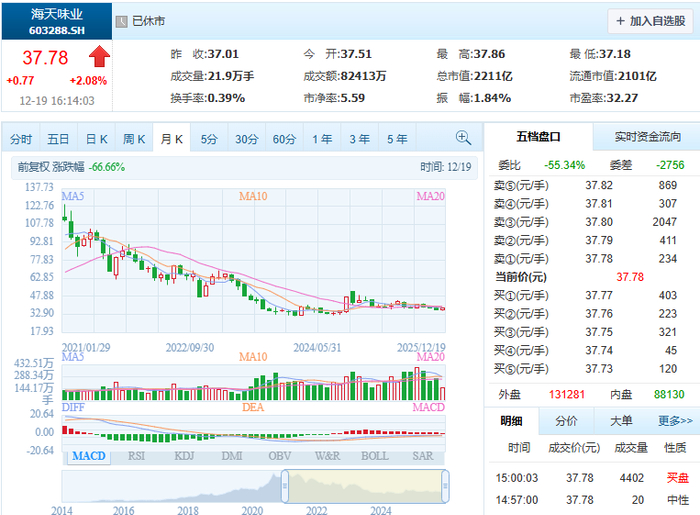Viewport: 700px width, 515px height.
Task: Click the current price 37.78 in red
Action: click(45, 58)
